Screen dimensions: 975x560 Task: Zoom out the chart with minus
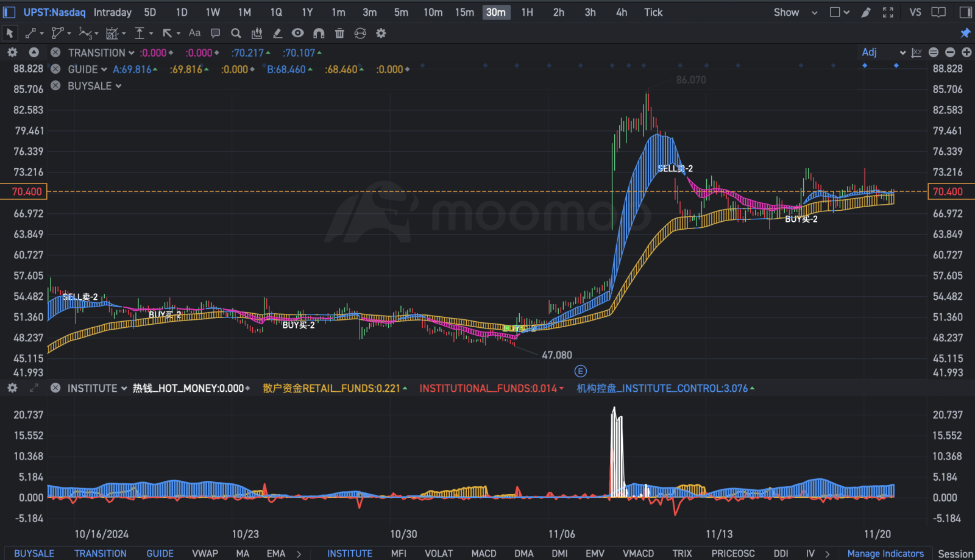click(x=950, y=53)
